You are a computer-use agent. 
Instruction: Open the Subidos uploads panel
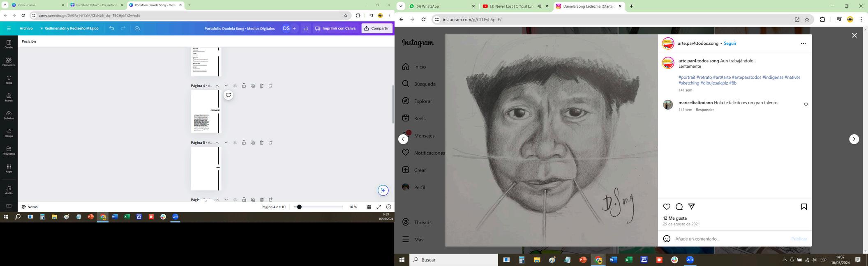[9, 115]
